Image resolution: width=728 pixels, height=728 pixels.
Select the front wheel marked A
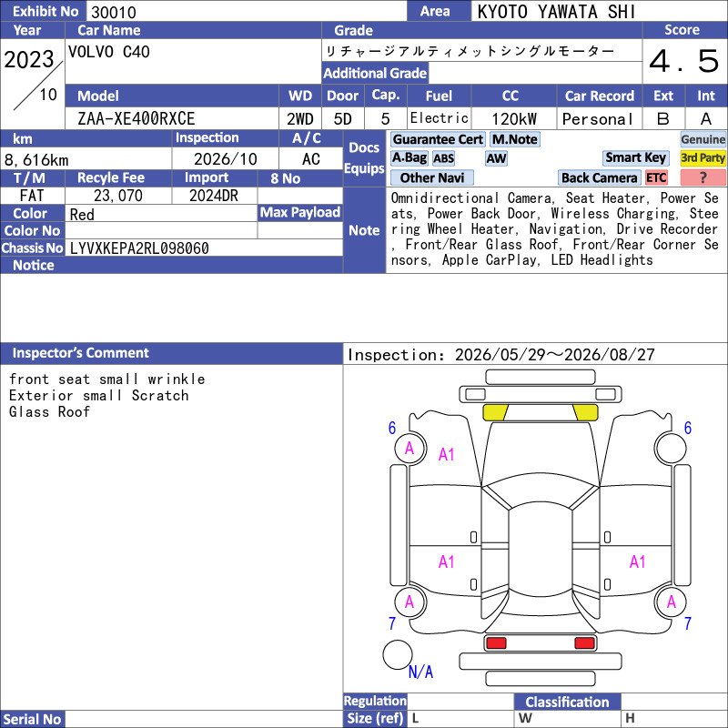(410, 448)
